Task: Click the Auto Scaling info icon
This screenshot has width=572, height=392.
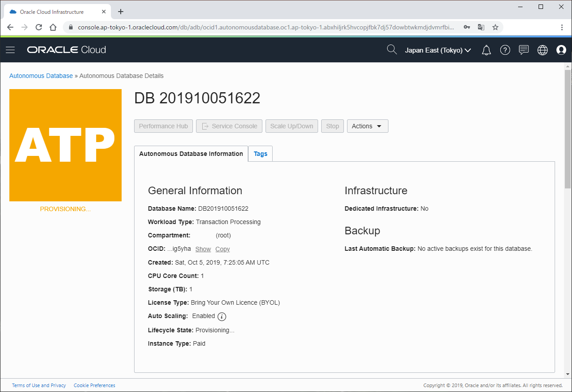Action: coord(222,317)
